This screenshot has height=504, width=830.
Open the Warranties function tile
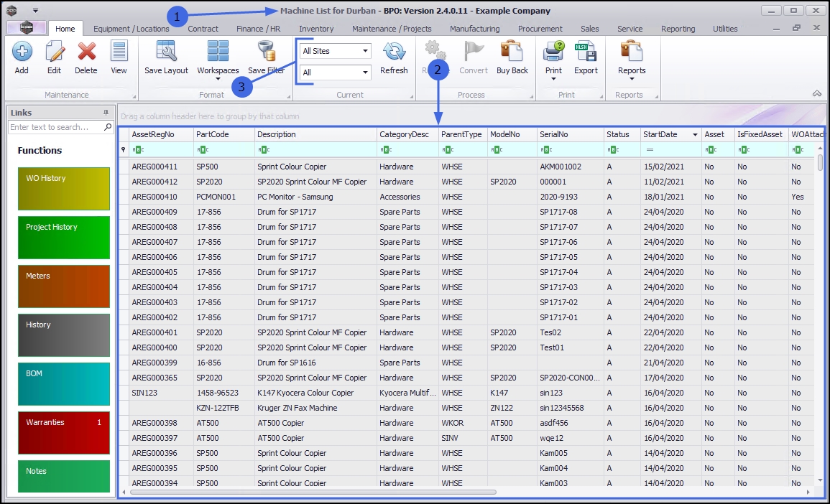pos(63,433)
